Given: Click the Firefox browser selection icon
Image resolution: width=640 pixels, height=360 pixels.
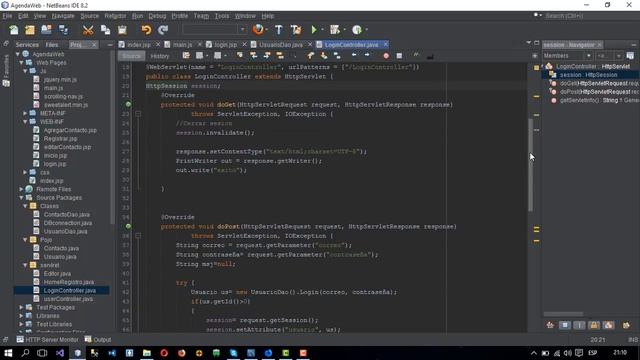Looking at the screenshot, I should [258, 29].
